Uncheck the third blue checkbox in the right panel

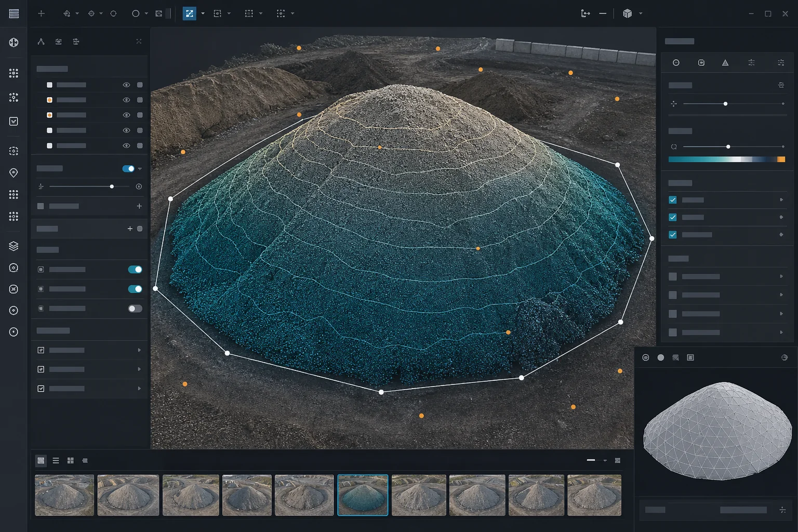(673, 235)
